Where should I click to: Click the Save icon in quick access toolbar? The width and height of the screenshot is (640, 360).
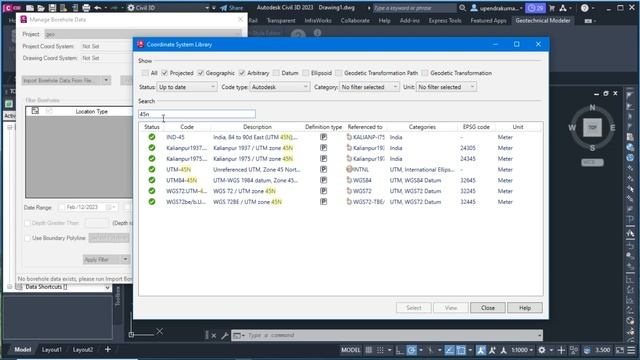click(52, 8)
